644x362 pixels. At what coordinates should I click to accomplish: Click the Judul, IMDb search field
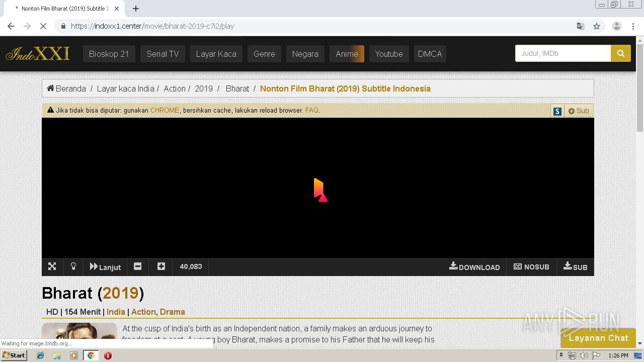[x=562, y=53]
